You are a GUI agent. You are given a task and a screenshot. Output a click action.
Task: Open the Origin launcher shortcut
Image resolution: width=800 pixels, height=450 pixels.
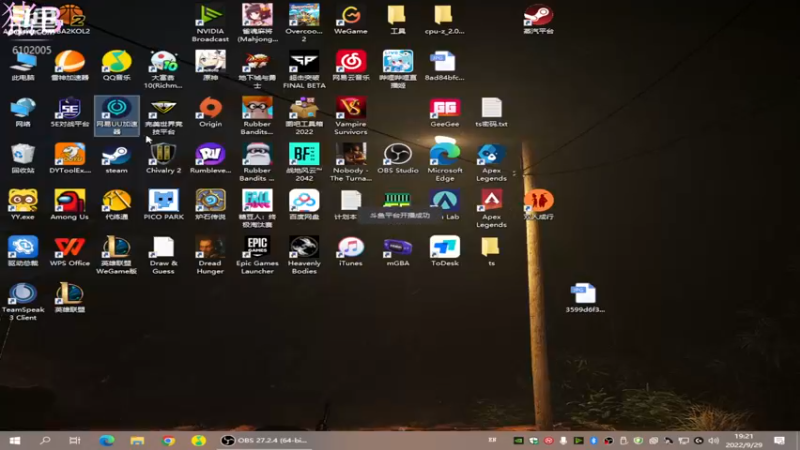tap(210, 112)
